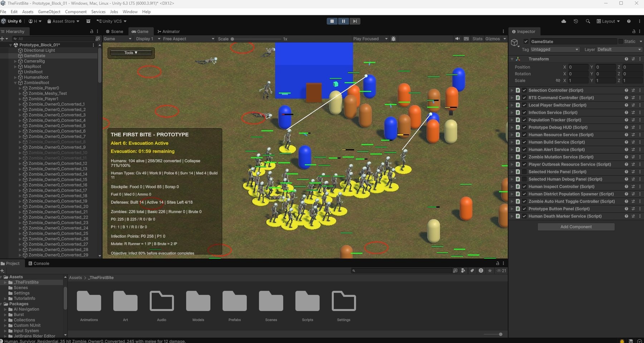This screenshot has width=644, height=343.
Task: Open the cloud services icon
Action: (564, 21)
